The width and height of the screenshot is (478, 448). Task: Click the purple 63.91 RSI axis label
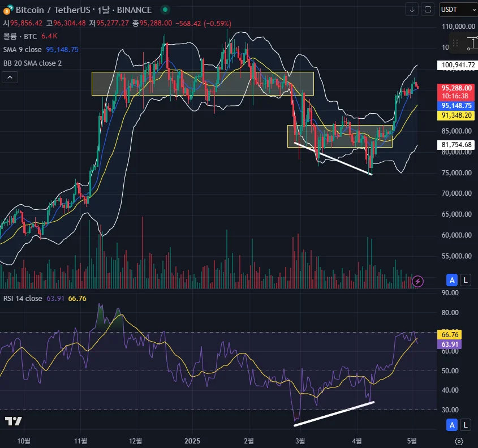[x=450, y=344]
